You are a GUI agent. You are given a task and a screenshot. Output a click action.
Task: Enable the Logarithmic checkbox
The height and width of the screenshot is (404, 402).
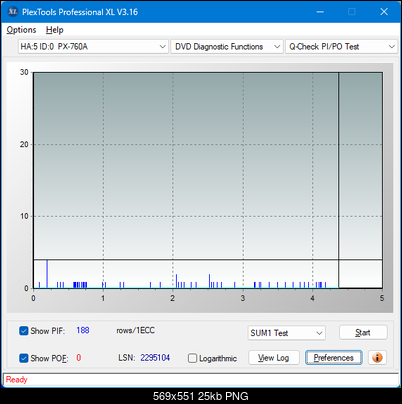click(x=192, y=358)
